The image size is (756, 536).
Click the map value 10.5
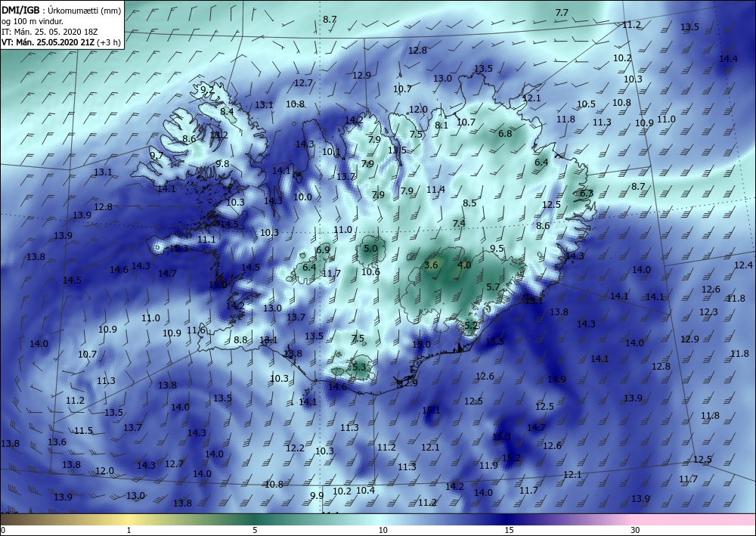coord(587,104)
